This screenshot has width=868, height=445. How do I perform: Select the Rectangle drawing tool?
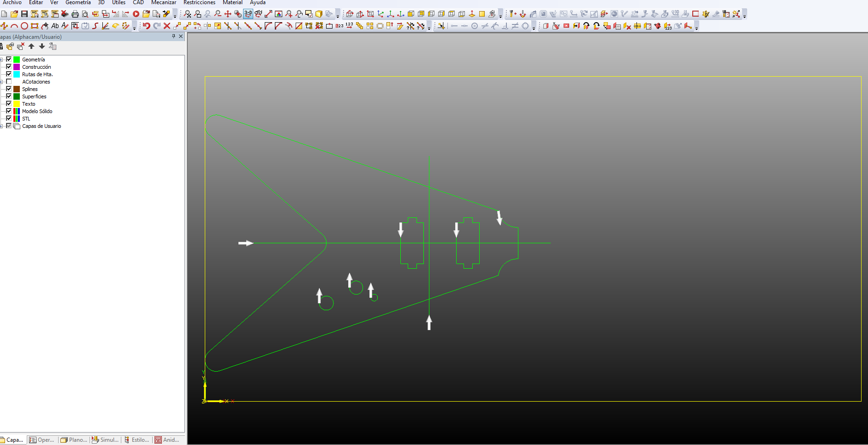35,26
